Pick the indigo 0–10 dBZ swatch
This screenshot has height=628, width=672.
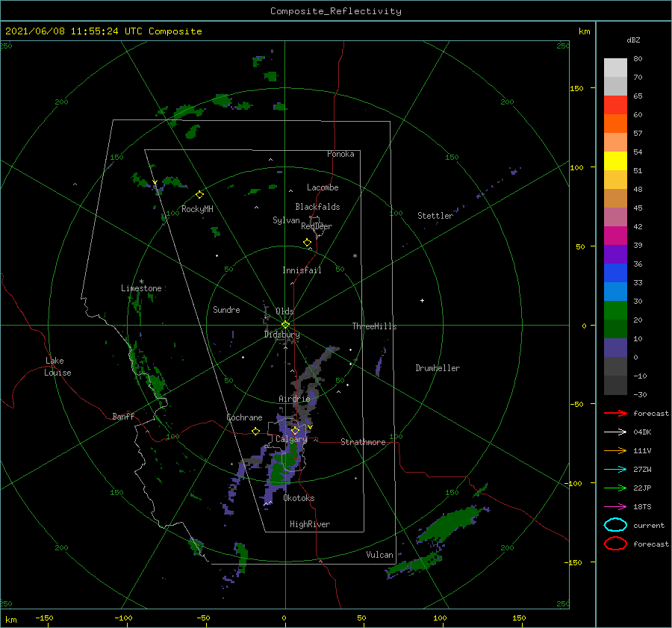click(615, 348)
